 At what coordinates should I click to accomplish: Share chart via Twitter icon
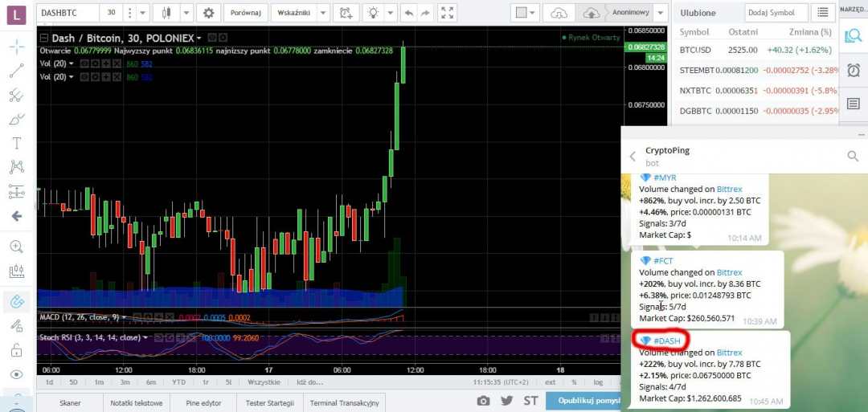pos(506,401)
